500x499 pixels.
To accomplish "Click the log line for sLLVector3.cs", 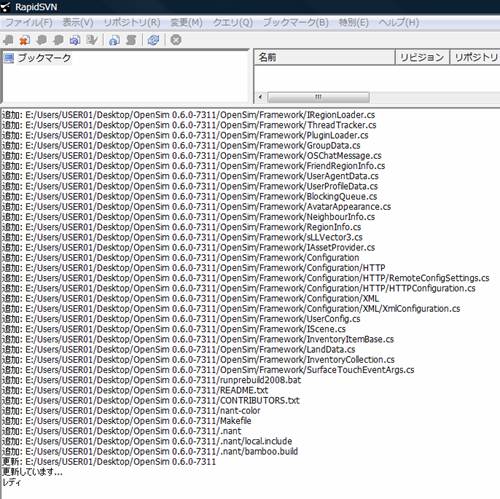I will (182, 237).
